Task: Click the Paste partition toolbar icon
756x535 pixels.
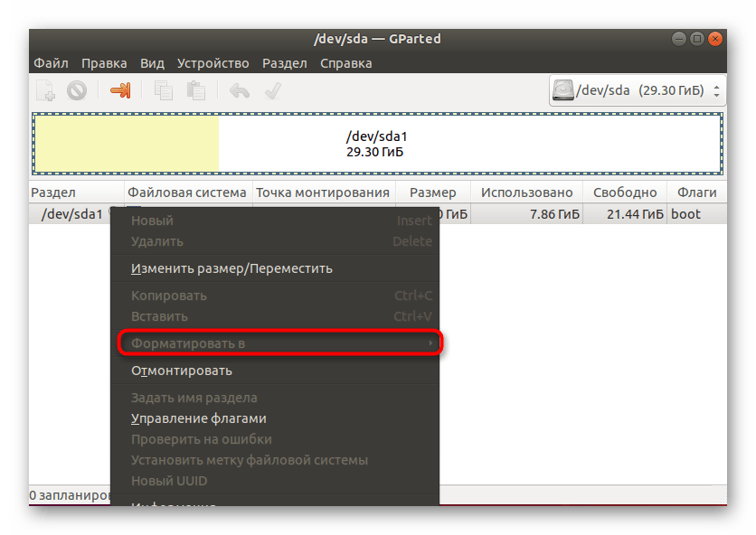Action: click(x=195, y=90)
